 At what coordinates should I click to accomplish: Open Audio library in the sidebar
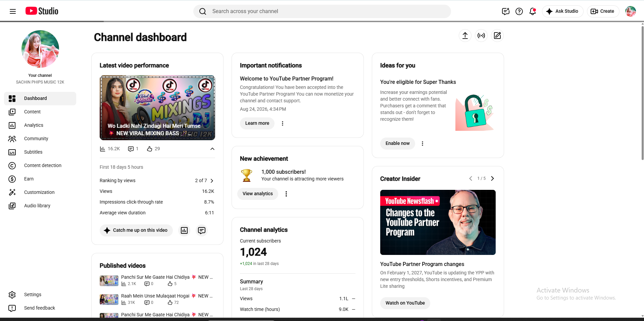pos(40,206)
